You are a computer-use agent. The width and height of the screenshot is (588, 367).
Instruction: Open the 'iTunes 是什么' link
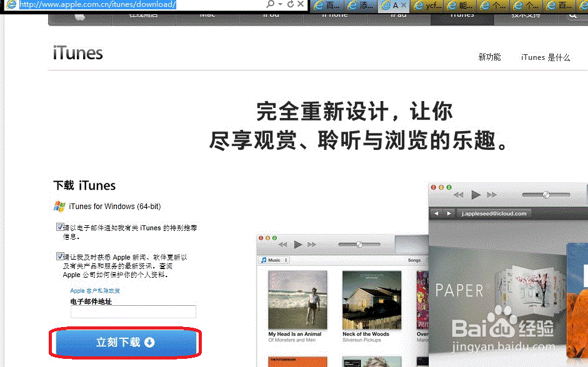(546, 57)
